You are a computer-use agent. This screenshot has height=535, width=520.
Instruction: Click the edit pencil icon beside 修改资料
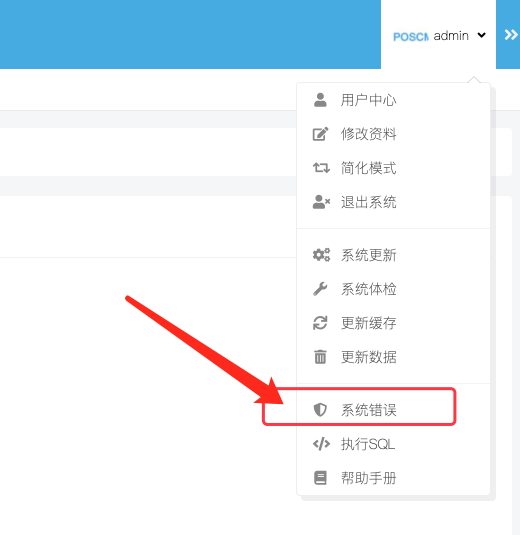pos(320,134)
